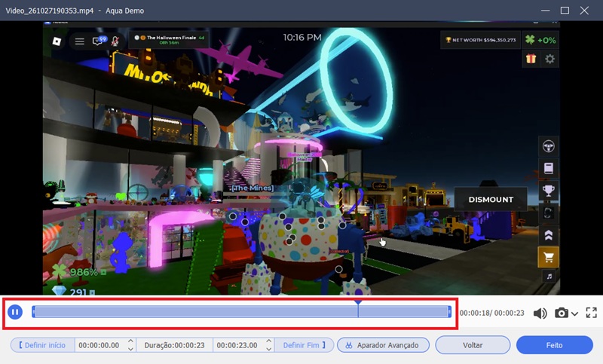The image size is (603, 364).
Task: Click the Definir Fim button
Action: pyautogui.click(x=304, y=345)
